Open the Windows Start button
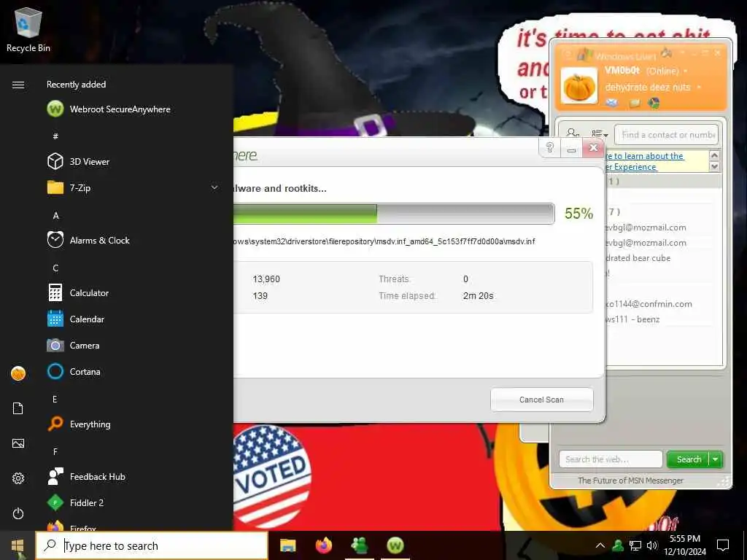This screenshot has width=747, height=560. [x=18, y=545]
